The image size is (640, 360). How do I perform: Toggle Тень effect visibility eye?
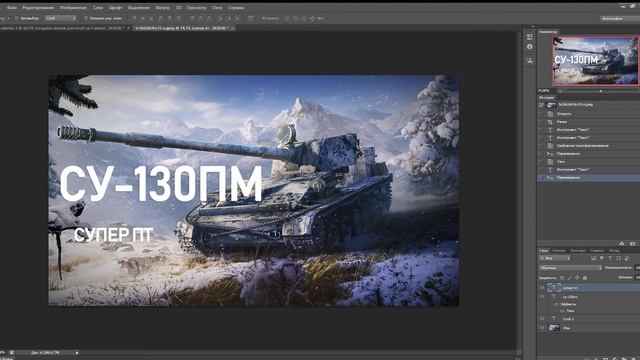(x=562, y=311)
